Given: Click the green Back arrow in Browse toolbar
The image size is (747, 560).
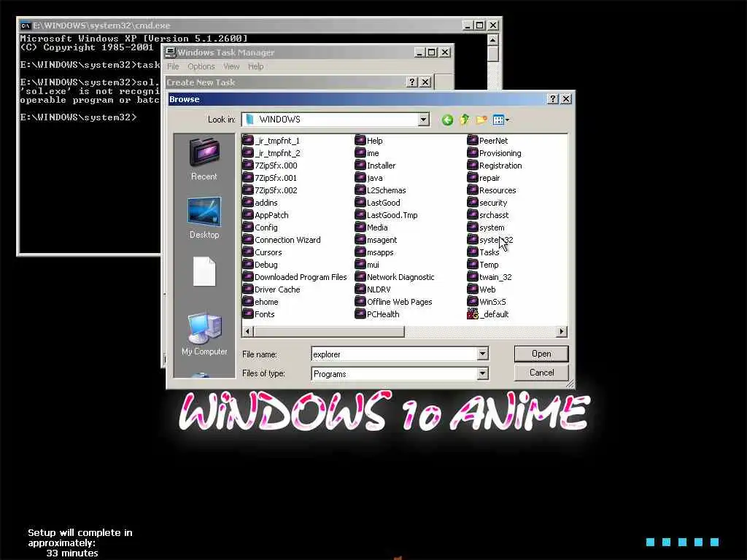Looking at the screenshot, I should [x=447, y=120].
